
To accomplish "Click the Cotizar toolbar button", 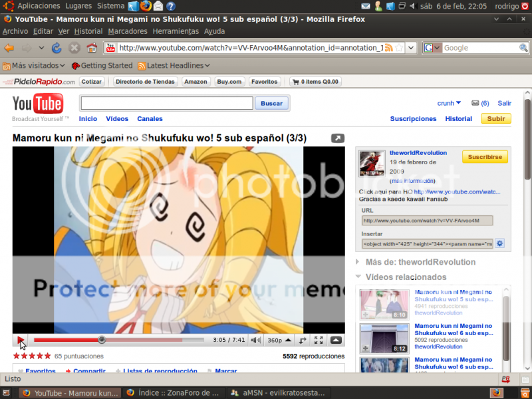I will pos(92,82).
